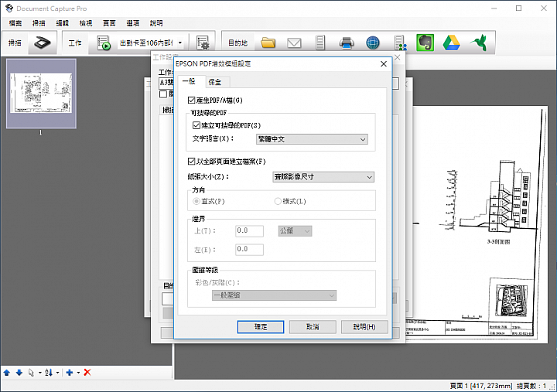Image resolution: width=557 pixels, height=392 pixels.
Task: Expand the sort options dropdown arrow
Action: (x=57, y=373)
